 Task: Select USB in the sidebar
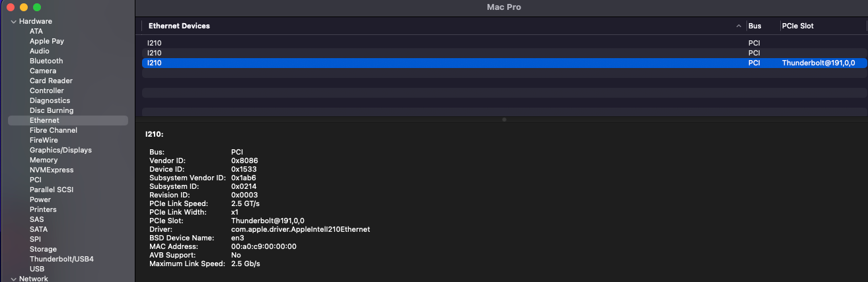pos(37,269)
